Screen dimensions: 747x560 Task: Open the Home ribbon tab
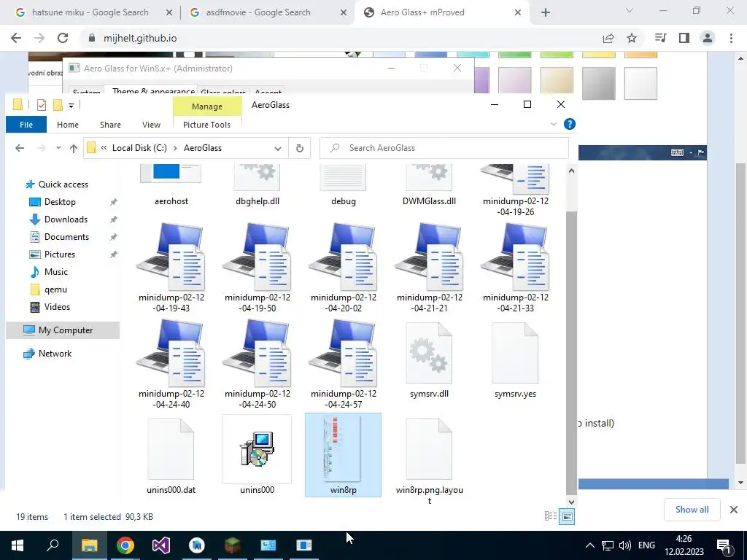[68, 125]
